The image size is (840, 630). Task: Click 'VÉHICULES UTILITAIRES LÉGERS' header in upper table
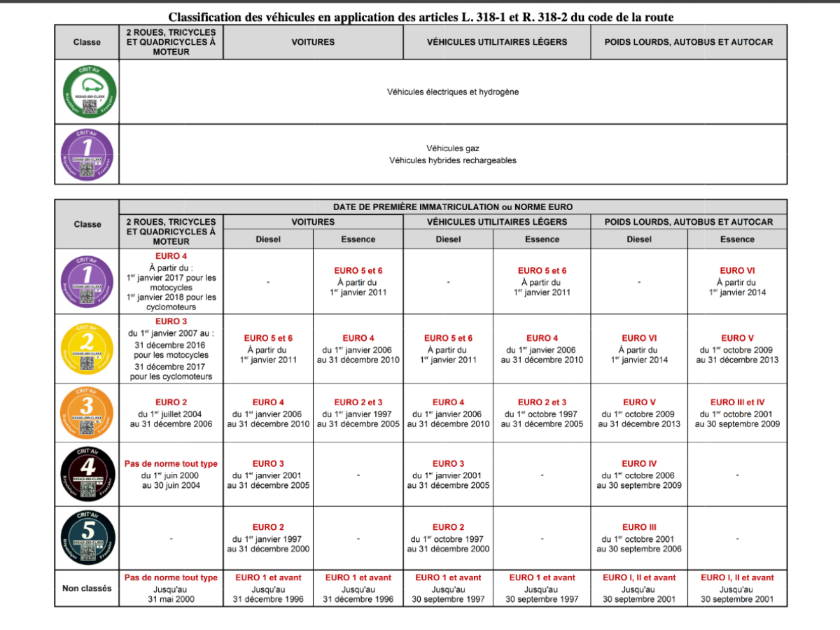click(497, 42)
